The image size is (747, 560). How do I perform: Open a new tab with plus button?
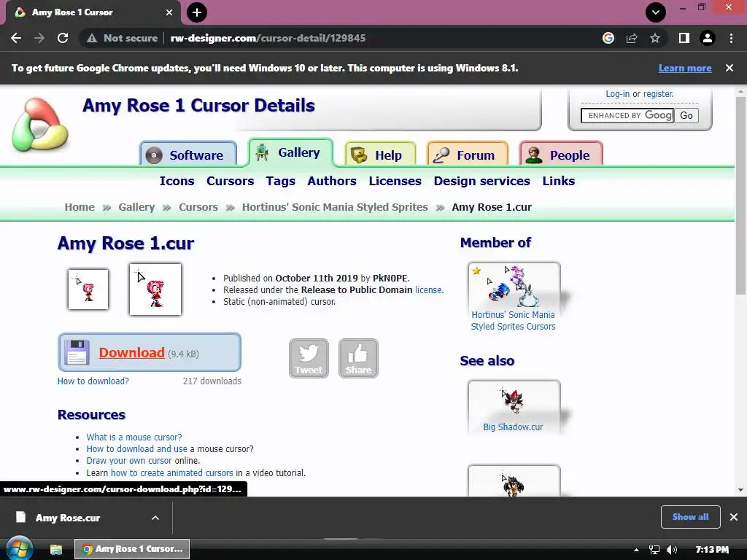coord(197,12)
